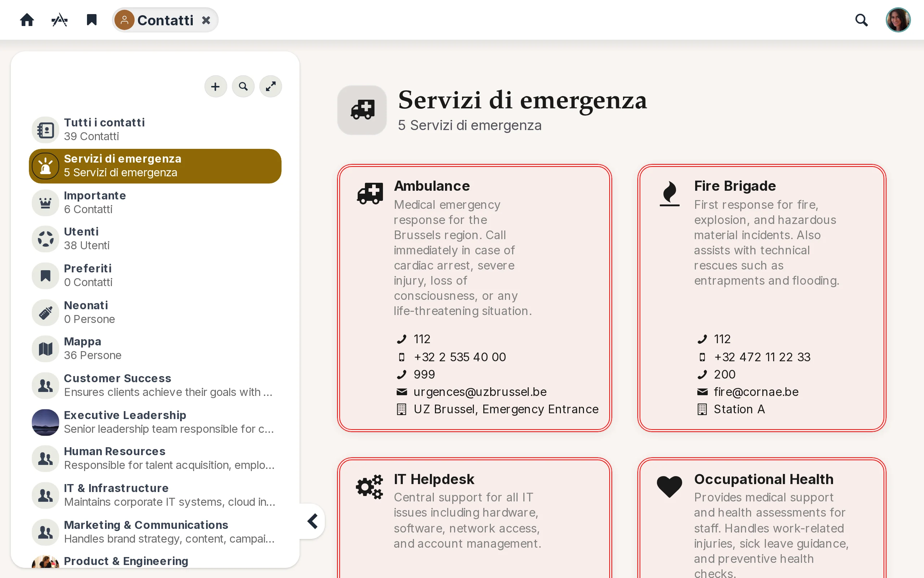Open the Neonati group
Screen dimensions: 924x578
tap(155, 312)
